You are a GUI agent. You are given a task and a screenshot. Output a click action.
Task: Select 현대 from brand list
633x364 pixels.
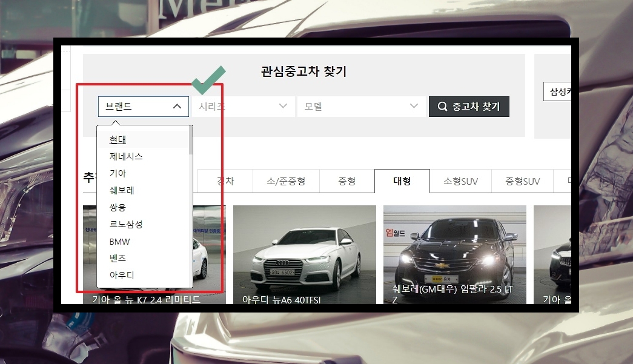pyautogui.click(x=143, y=140)
